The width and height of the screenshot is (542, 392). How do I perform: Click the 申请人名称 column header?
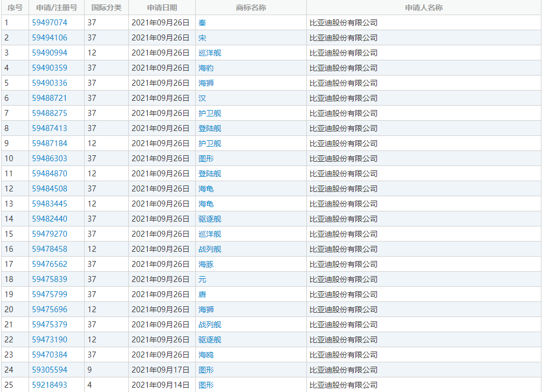click(424, 8)
